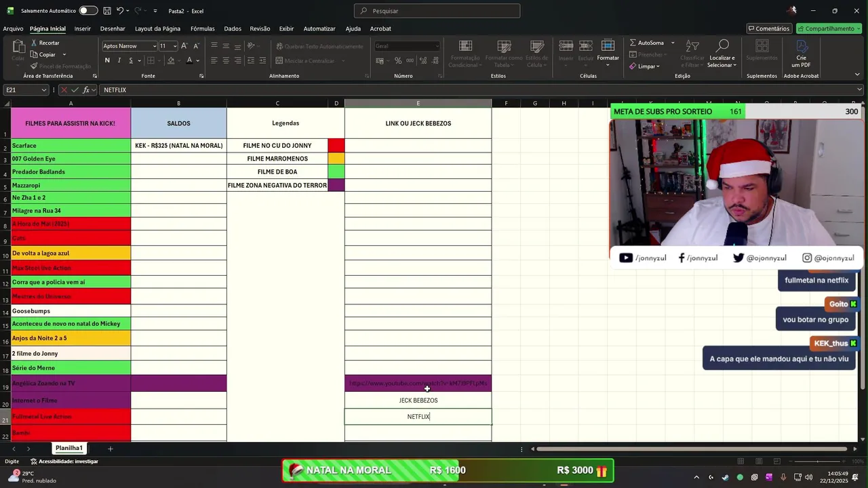
Task: Decrease font size with smaller A icon
Action: click(x=196, y=45)
